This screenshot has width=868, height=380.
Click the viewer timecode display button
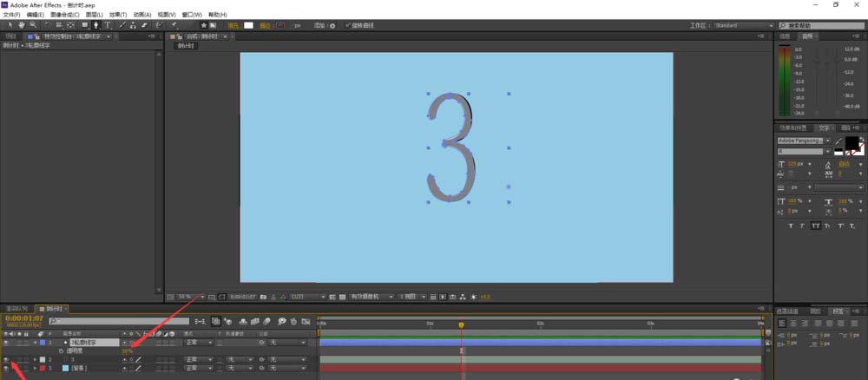coord(242,297)
